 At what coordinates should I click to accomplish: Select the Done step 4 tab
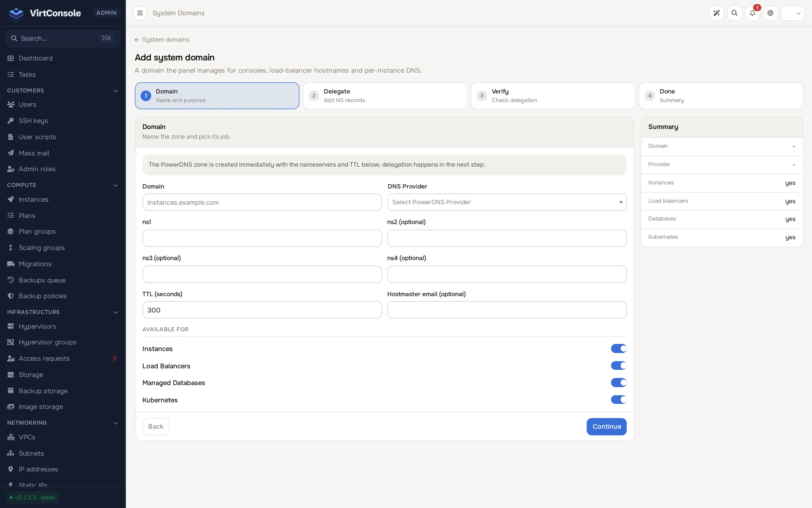(721, 96)
